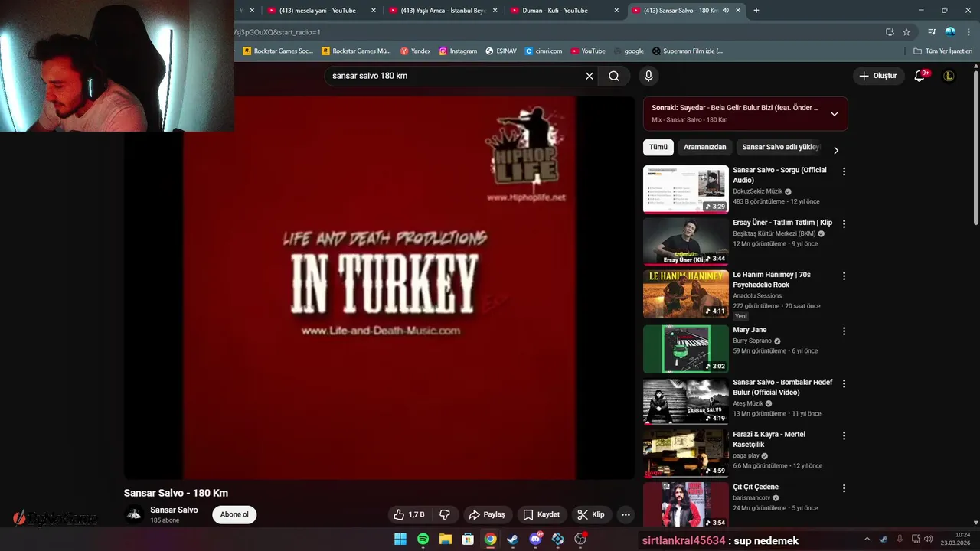
Task: Open the Instagram bookmark
Action: (x=458, y=51)
